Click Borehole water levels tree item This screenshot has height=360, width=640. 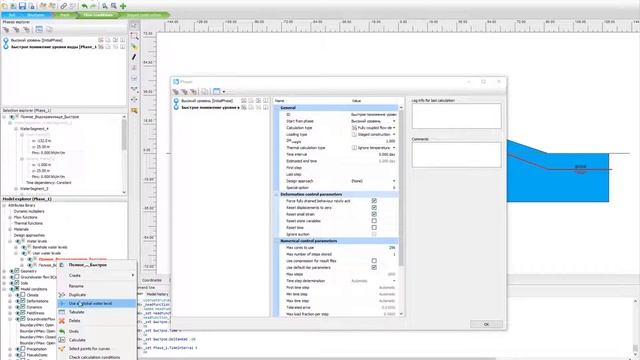[x=49, y=247]
